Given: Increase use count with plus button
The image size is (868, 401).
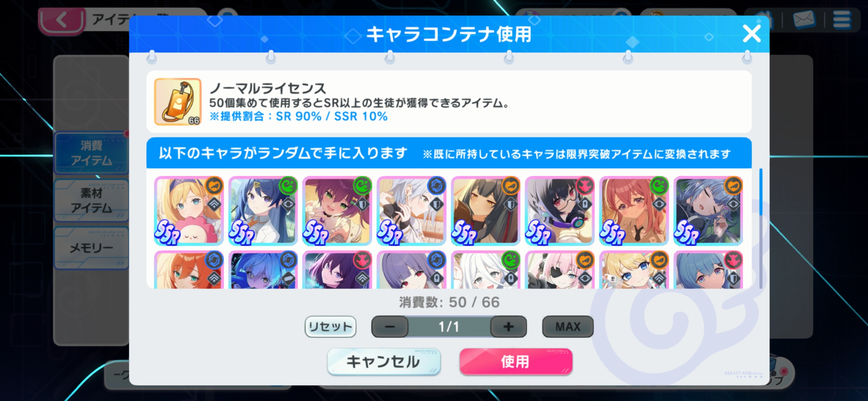Looking at the screenshot, I should click(509, 327).
